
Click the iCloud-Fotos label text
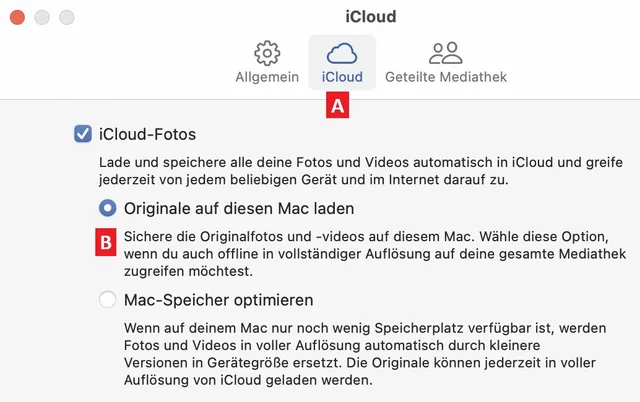point(145,133)
